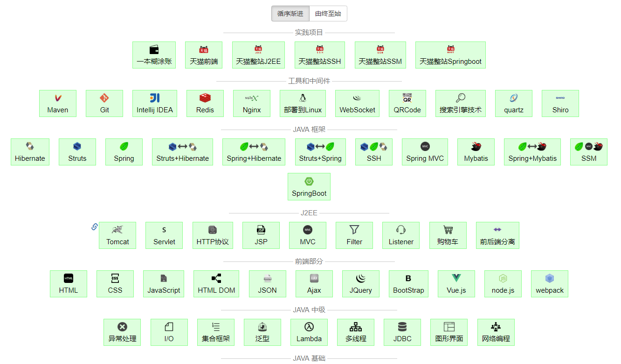Open 天猫整站SSM project
Viewport: 621px width, 364px height.
click(x=380, y=55)
